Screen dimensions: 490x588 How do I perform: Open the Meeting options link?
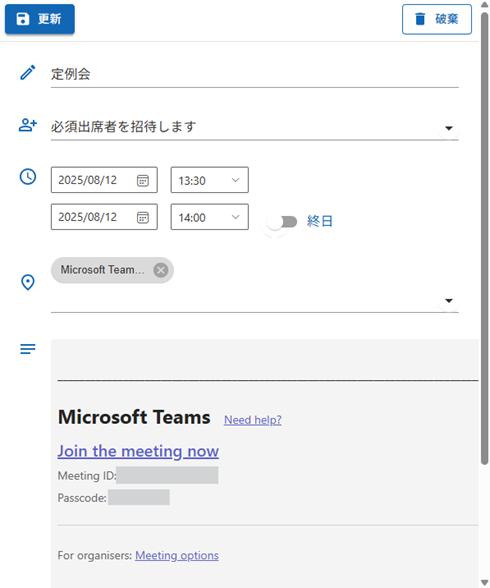point(177,555)
